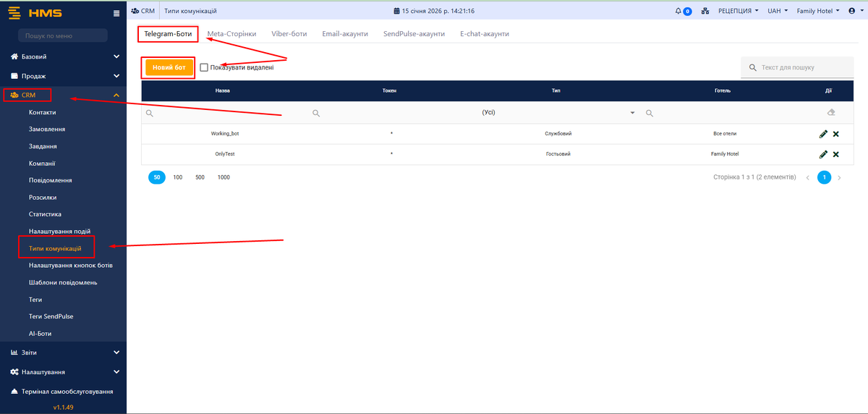Edit Working_bot with pencil icon

823,134
